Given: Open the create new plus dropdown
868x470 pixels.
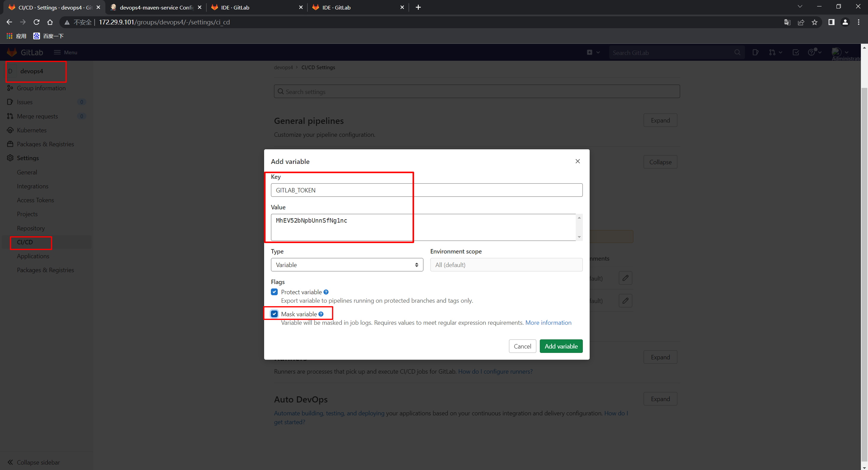Looking at the screenshot, I should 593,52.
